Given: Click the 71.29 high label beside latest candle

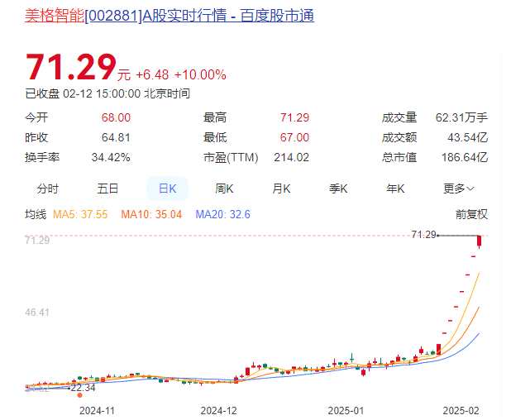Looking at the screenshot, I should click(x=423, y=235).
